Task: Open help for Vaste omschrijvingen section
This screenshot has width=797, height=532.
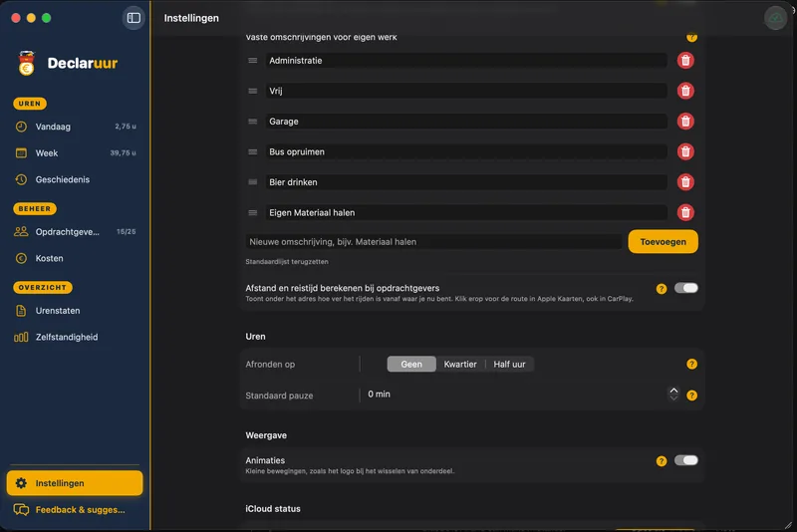Action: point(691,37)
